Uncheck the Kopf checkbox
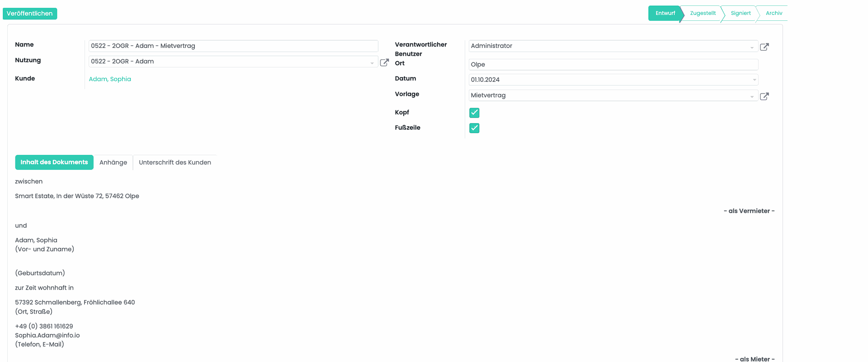 click(x=474, y=113)
